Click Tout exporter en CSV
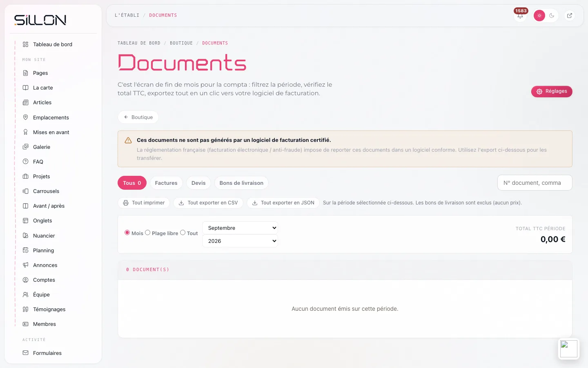Viewport: 588px width, 368px height. pyautogui.click(x=208, y=203)
